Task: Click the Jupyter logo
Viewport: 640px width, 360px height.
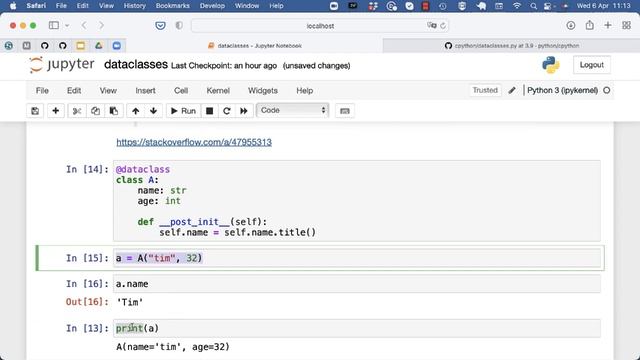Action: (x=62, y=65)
